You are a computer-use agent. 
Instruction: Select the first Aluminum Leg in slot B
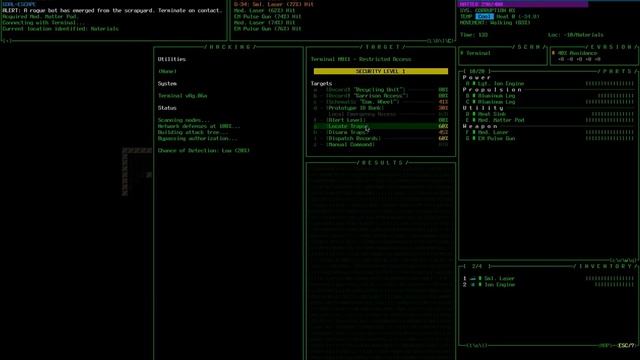coord(496,96)
